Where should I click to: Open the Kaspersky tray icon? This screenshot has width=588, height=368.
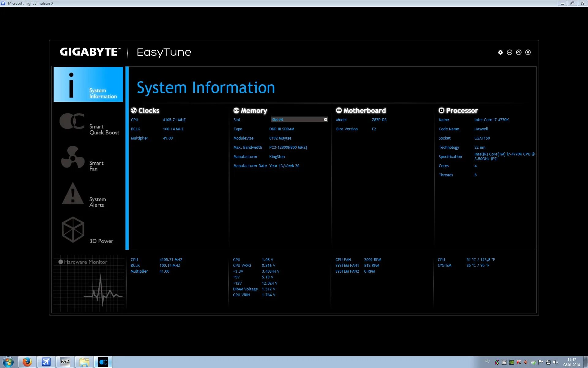coord(518,362)
